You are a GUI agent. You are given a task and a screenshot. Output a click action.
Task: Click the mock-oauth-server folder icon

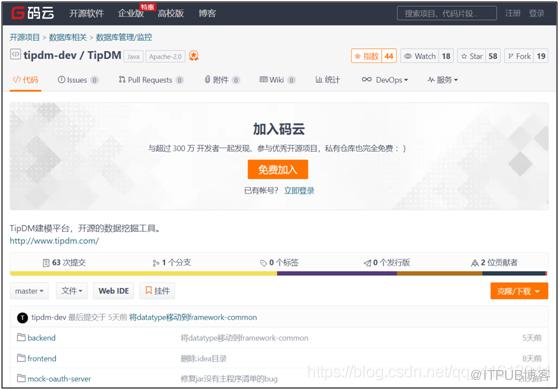pyautogui.click(x=21, y=378)
